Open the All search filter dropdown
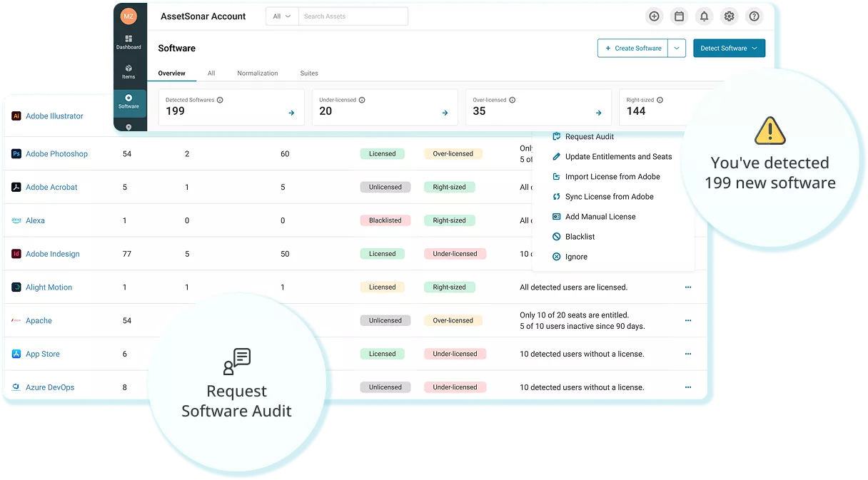Screen dimensions: 868x480 [x=282, y=16]
